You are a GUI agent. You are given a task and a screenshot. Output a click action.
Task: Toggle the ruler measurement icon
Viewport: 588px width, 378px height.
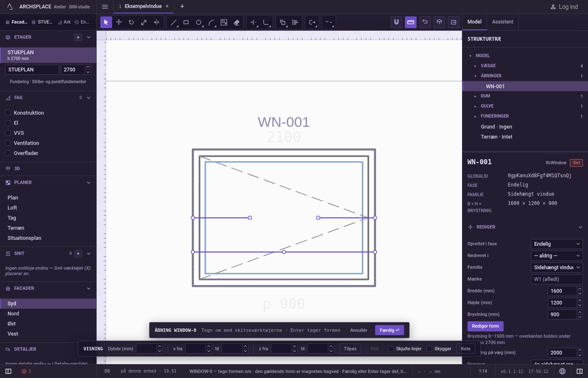(x=411, y=22)
